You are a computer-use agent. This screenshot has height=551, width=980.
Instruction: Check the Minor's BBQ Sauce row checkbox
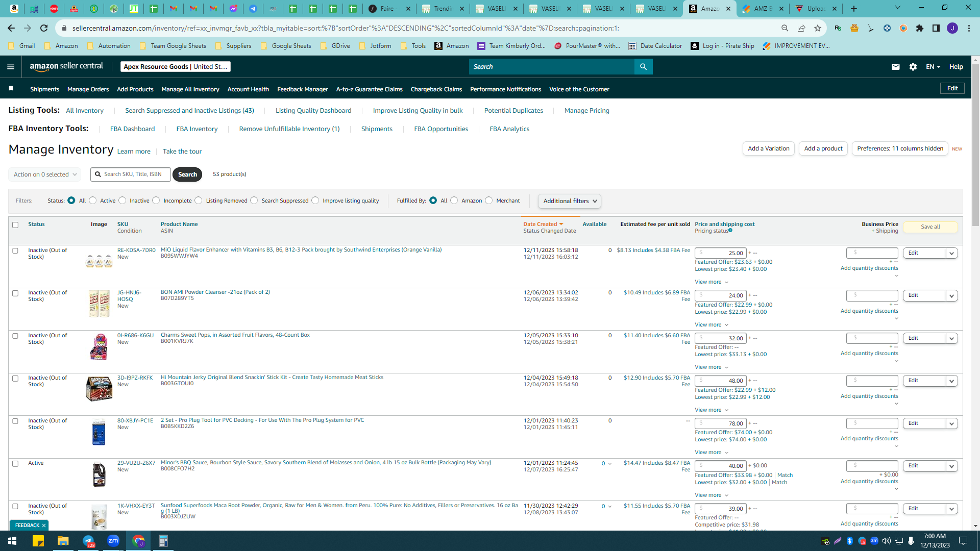click(x=15, y=464)
